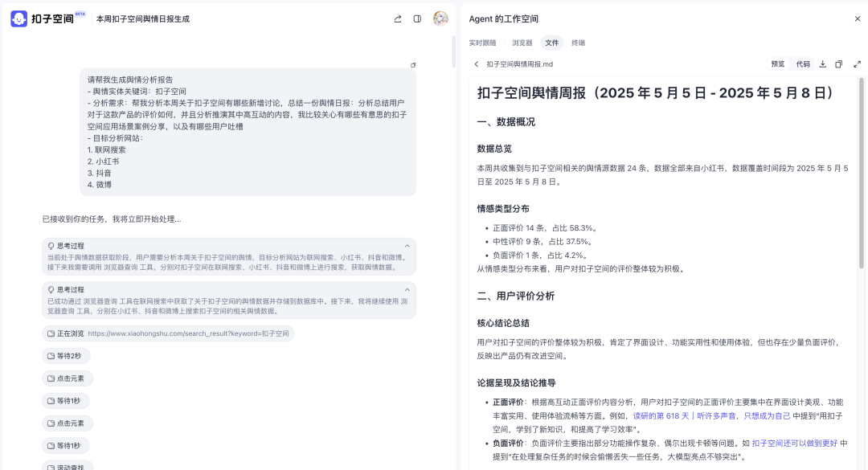This screenshot has height=470, width=868.
Task: Click the second 思考过程 lightbulb icon
Action: (x=51, y=289)
